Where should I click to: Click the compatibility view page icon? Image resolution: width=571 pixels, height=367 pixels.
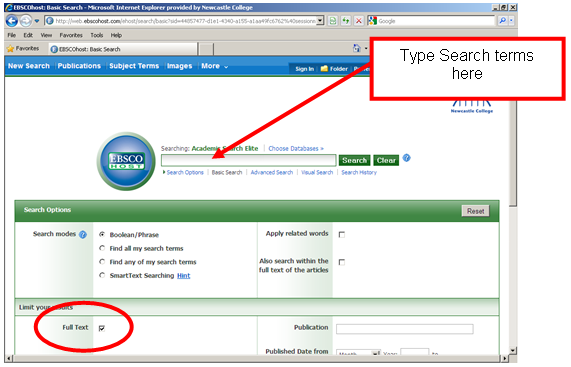[x=332, y=21]
